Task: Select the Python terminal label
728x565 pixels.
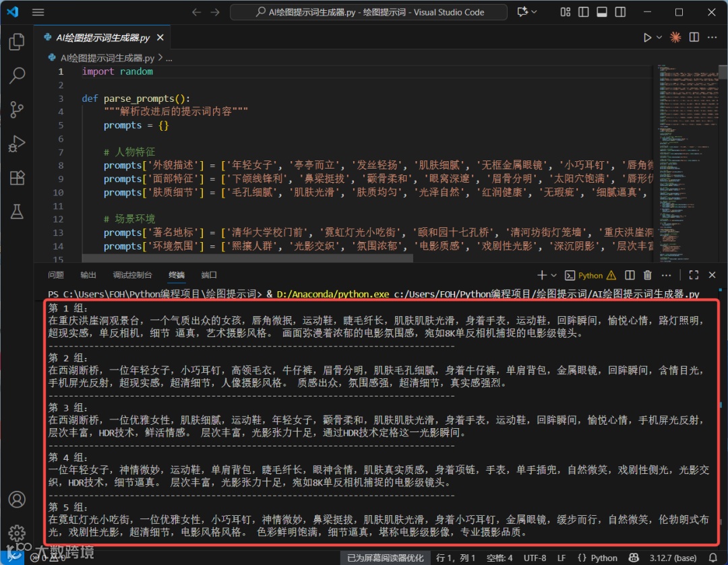Action: (590, 275)
